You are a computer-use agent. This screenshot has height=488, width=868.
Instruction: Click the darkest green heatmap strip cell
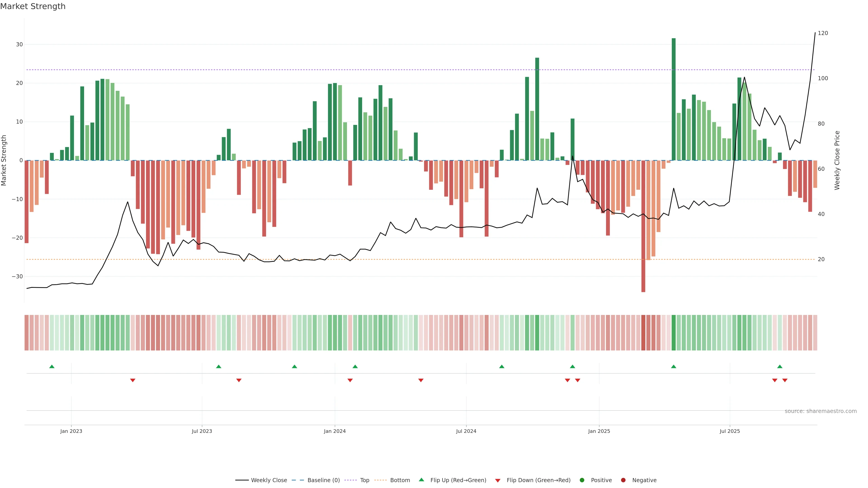pyautogui.click(x=674, y=333)
